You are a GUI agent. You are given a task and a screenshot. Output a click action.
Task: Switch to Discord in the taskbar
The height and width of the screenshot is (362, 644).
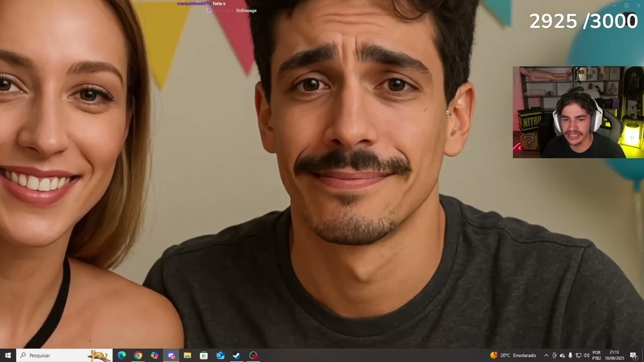click(171, 355)
